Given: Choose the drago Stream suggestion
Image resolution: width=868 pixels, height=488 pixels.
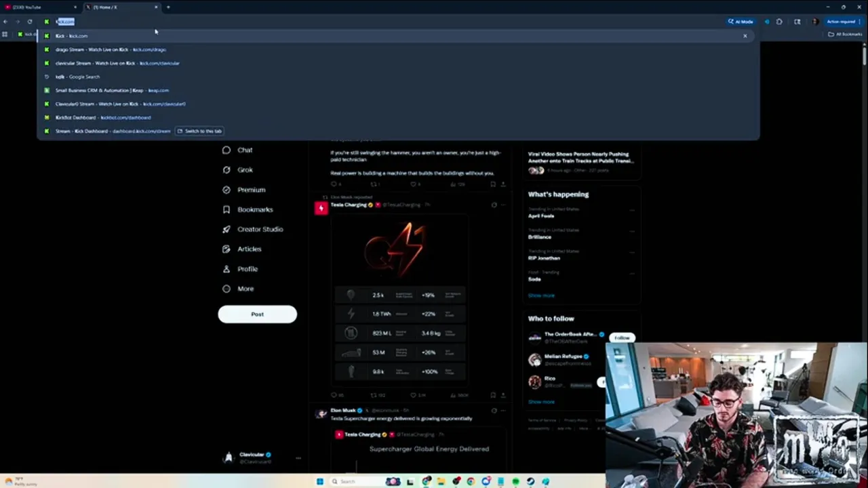Looking at the screenshot, I should click(x=398, y=49).
